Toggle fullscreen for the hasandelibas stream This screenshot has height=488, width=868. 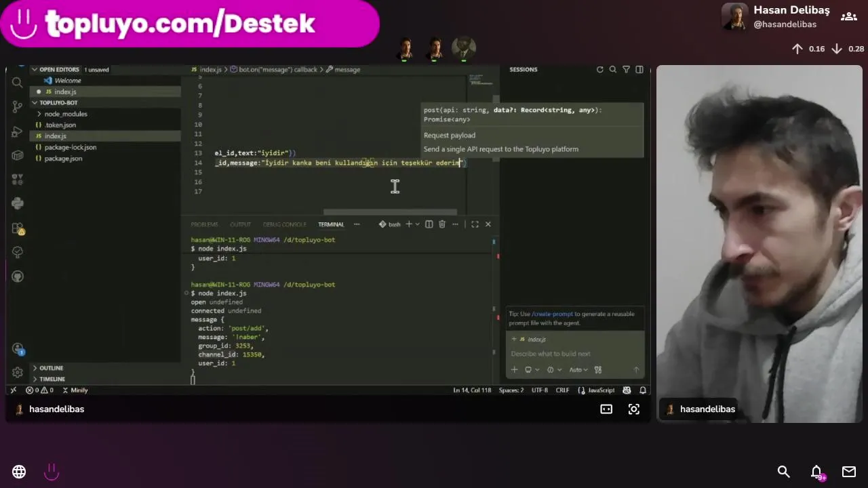click(634, 409)
